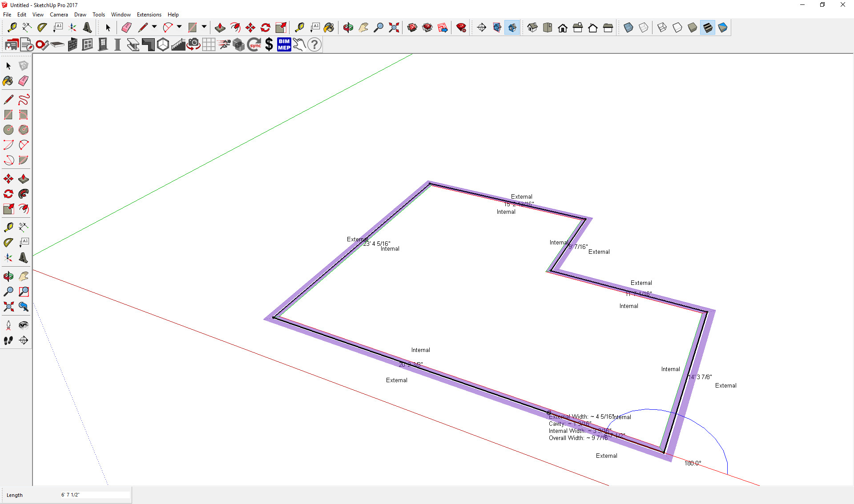Switch to Top view
Viewport: 854px width, 504px height.
coord(548,28)
